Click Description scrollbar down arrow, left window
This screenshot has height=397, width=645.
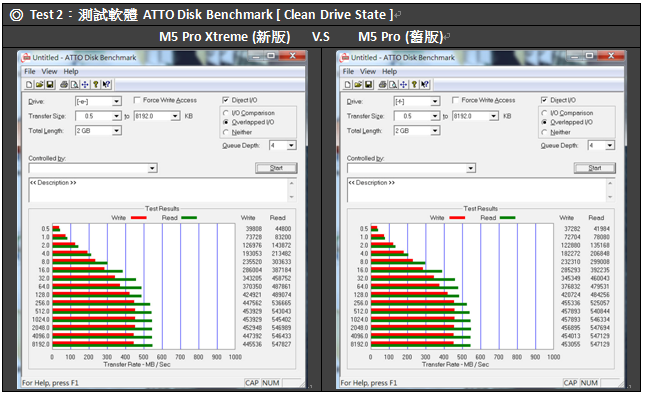(292, 197)
